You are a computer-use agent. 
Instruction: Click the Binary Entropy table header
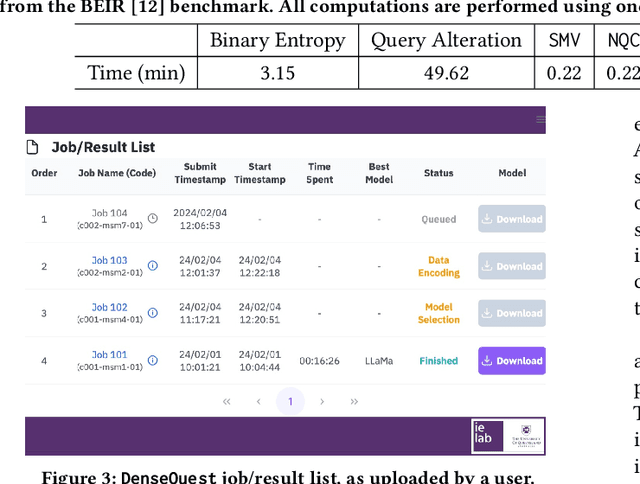pos(278,40)
